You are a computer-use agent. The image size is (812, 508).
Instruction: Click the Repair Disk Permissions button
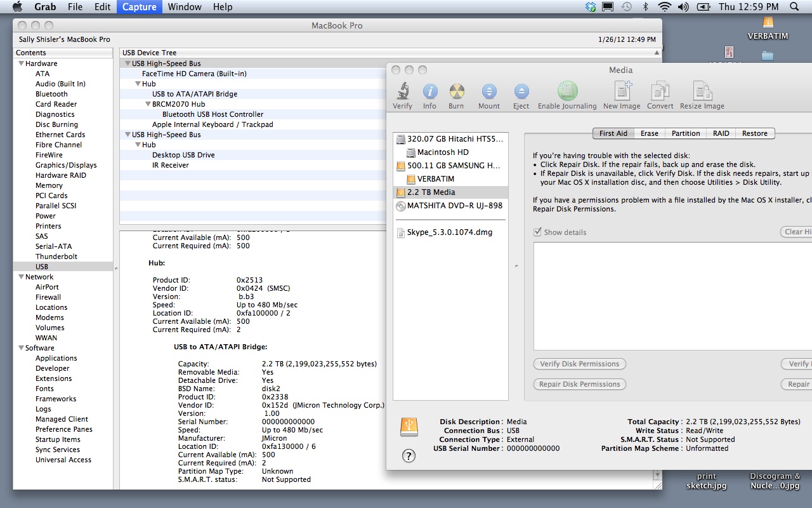pos(580,384)
